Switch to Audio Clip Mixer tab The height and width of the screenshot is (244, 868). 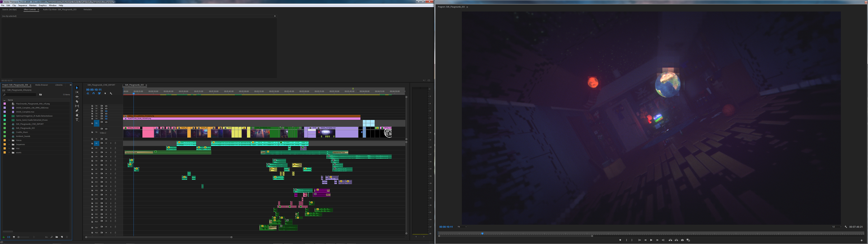pyautogui.click(x=60, y=9)
